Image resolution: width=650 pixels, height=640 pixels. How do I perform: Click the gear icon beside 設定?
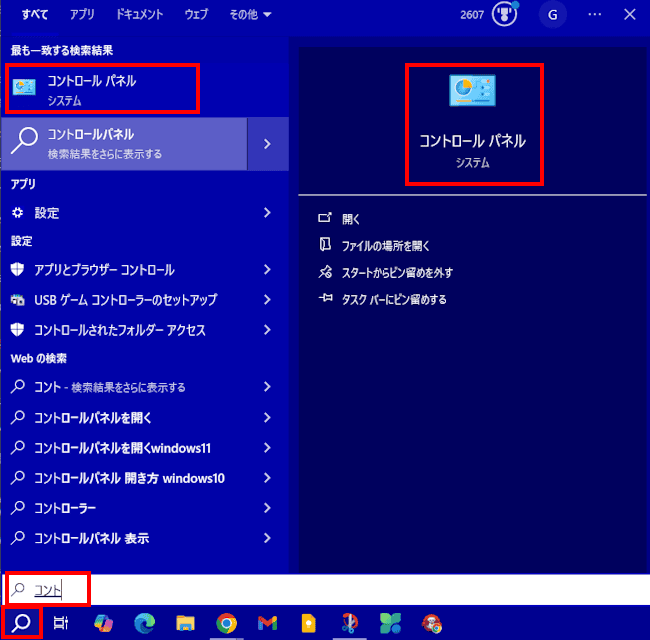click(17, 213)
